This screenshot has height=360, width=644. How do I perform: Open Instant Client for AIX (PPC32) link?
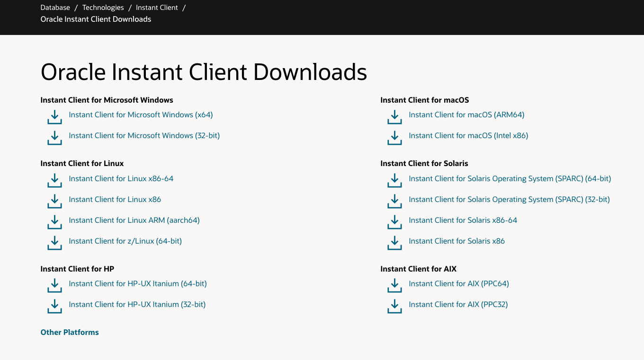pos(458,304)
